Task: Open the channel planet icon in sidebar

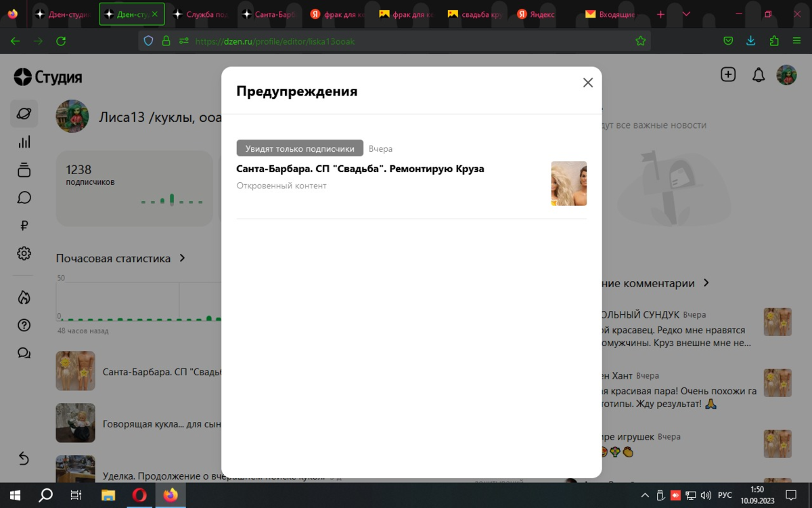Action: [24, 114]
